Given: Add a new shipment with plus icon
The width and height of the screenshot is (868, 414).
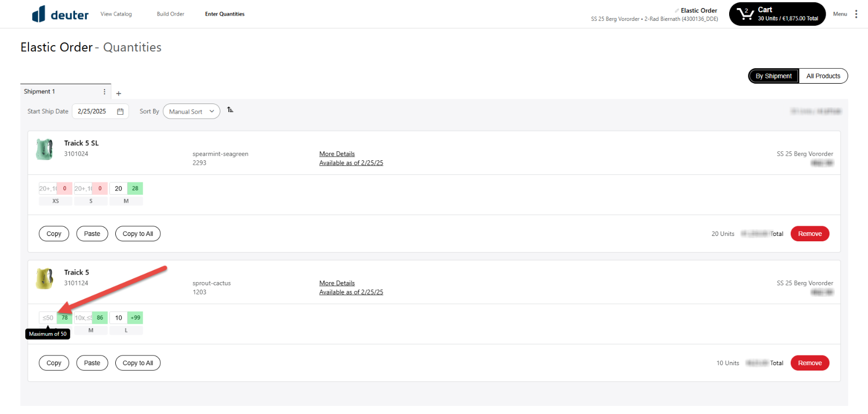Looking at the screenshot, I should click(118, 93).
